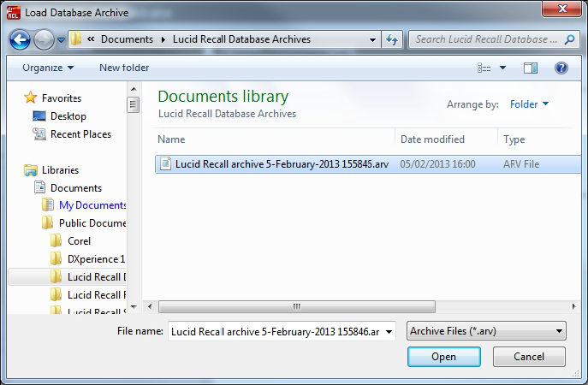Click the Forward navigation arrow

coord(44,39)
